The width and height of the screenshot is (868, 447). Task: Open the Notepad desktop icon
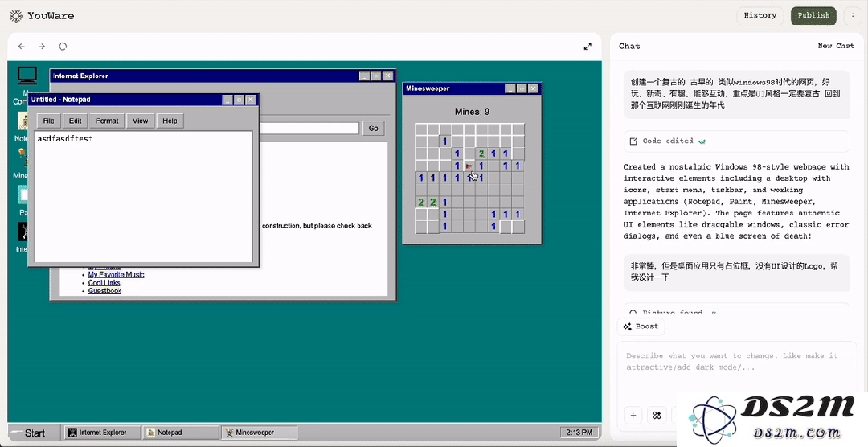click(23, 121)
